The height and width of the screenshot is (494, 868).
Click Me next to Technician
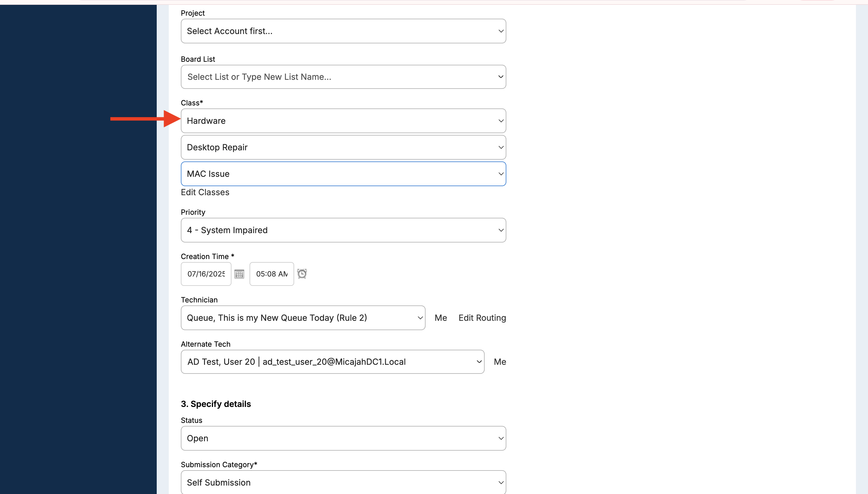(x=440, y=317)
